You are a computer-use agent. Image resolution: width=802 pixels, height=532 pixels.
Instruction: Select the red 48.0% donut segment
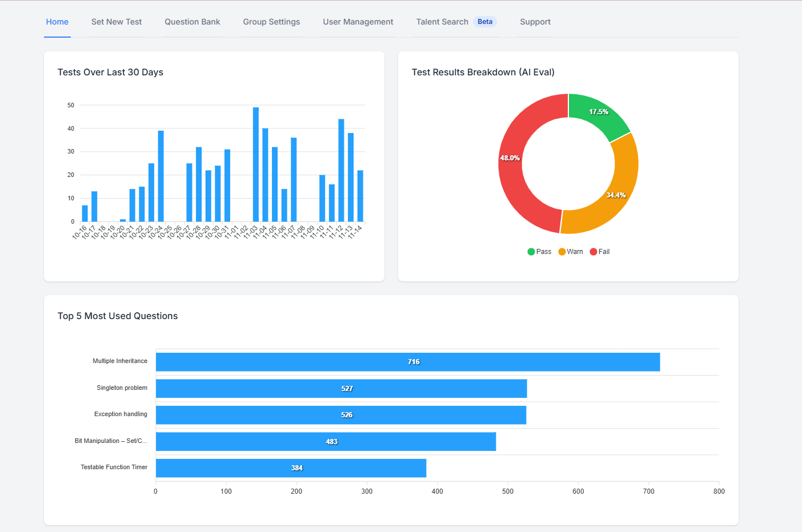(510, 158)
